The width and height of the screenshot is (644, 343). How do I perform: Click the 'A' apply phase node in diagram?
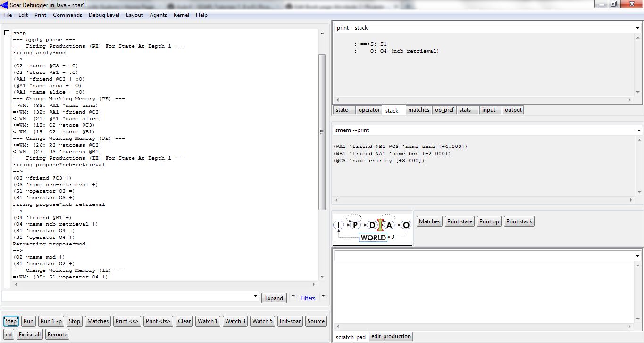[x=389, y=225]
